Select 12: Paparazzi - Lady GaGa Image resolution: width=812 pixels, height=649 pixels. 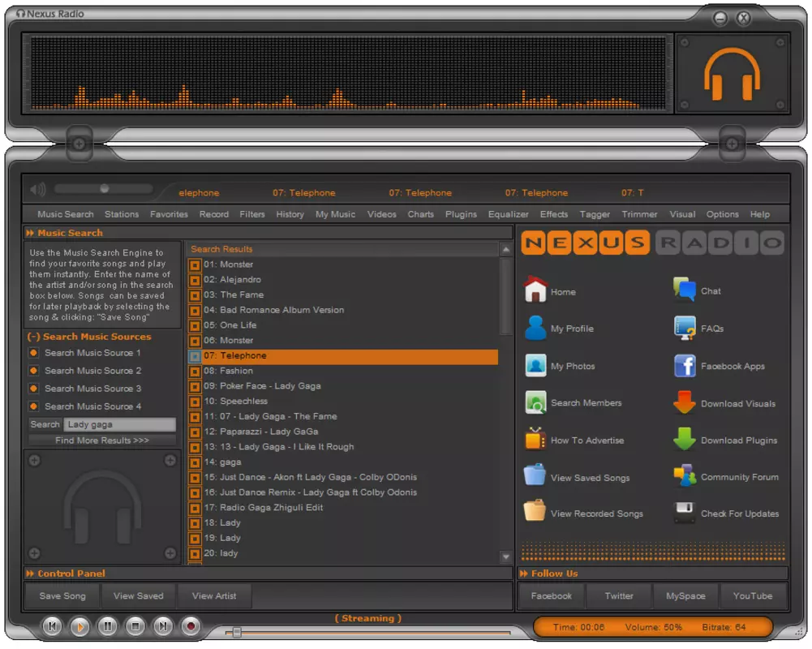pyautogui.click(x=343, y=432)
